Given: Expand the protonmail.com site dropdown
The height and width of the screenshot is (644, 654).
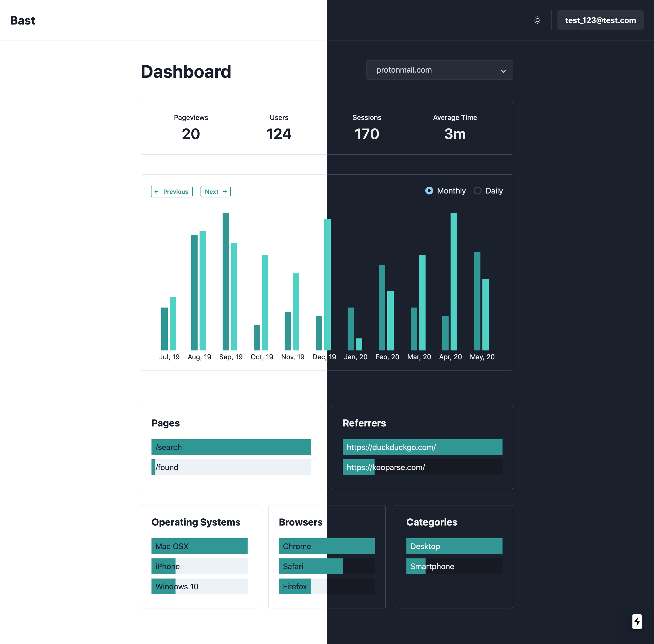Looking at the screenshot, I should pyautogui.click(x=439, y=70).
